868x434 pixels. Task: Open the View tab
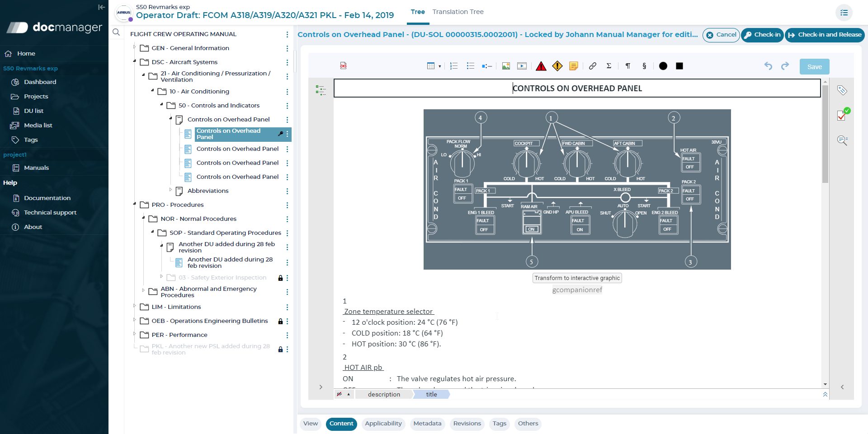(311, 424)
